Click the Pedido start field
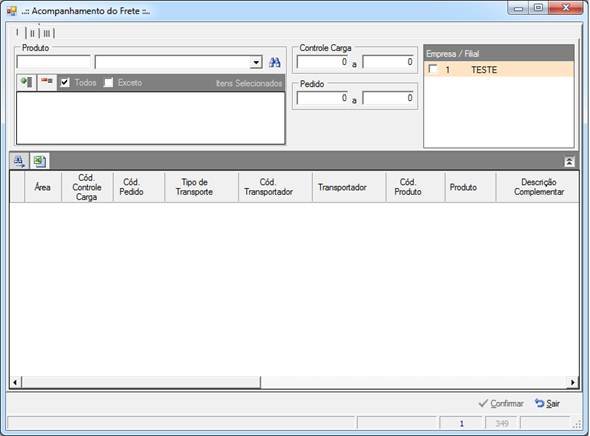Viewport: 590px width, 436px height. 323,98
